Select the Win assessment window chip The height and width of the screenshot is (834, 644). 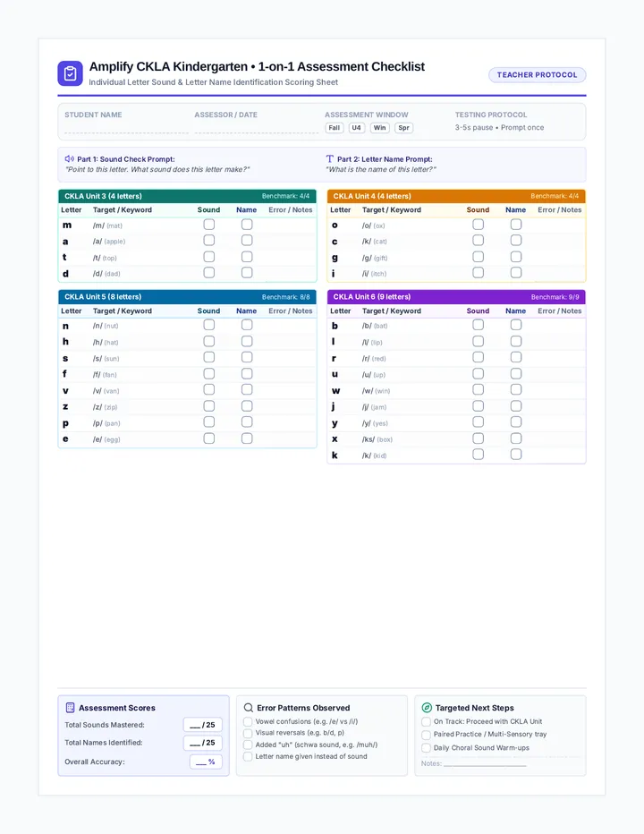pos(379,128)
